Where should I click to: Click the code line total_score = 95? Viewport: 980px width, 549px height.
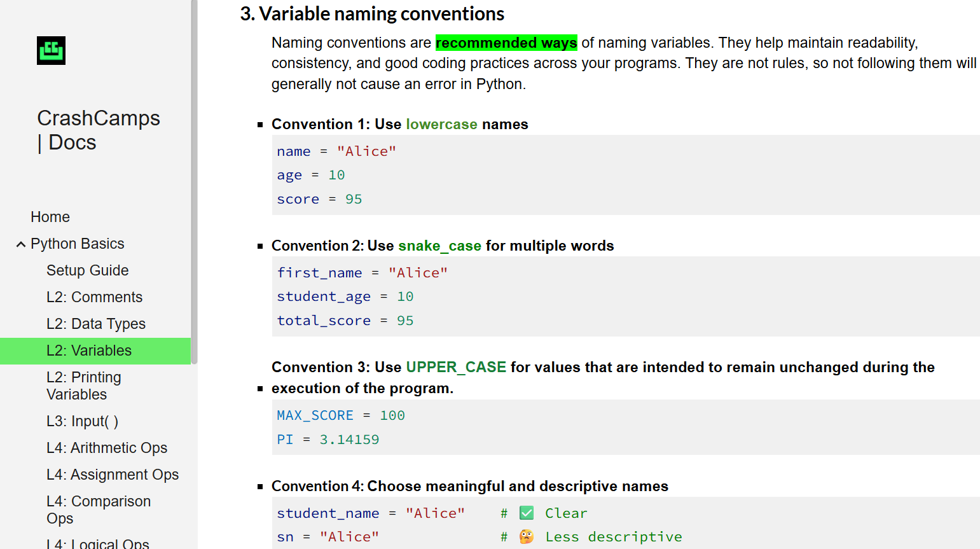tap(345, 321)
